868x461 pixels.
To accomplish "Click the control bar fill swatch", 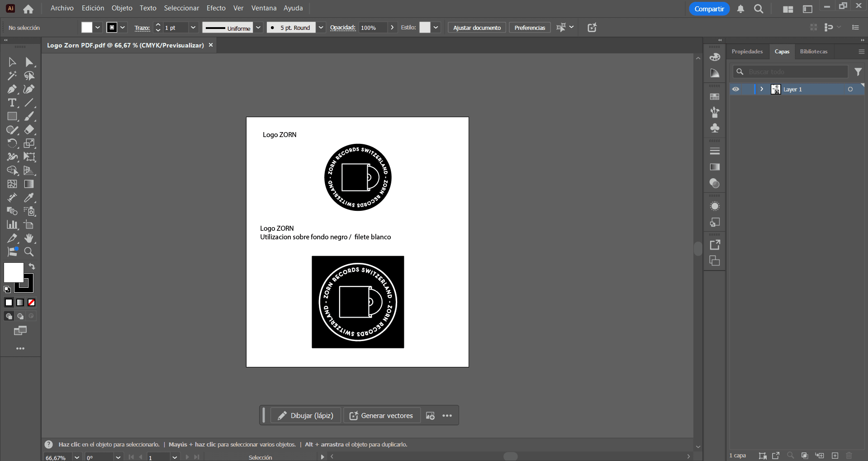I will [87, 28].
